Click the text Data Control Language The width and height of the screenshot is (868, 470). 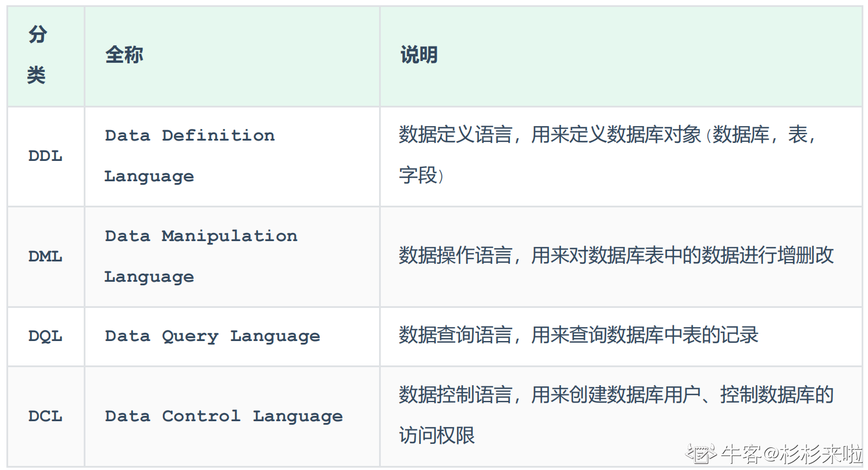(x=224, y=417)
